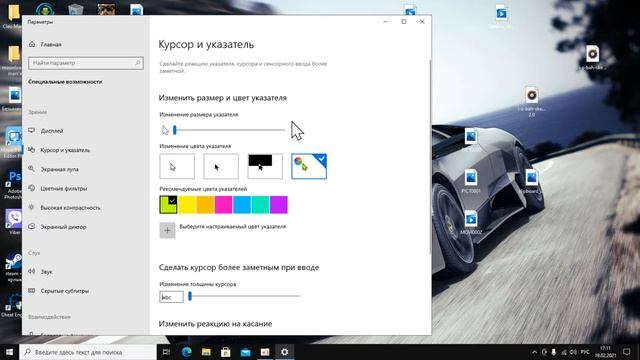Click the Найти параметр search field

86,63
